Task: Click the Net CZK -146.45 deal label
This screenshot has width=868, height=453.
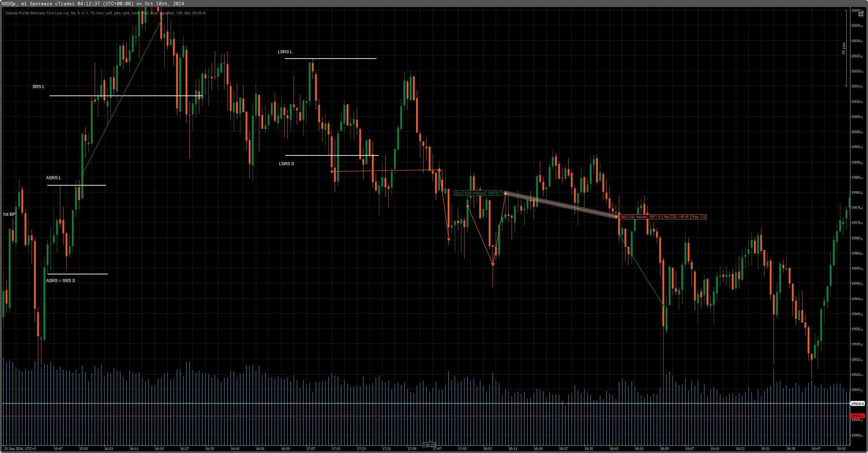Action: (x=676, y=217)
